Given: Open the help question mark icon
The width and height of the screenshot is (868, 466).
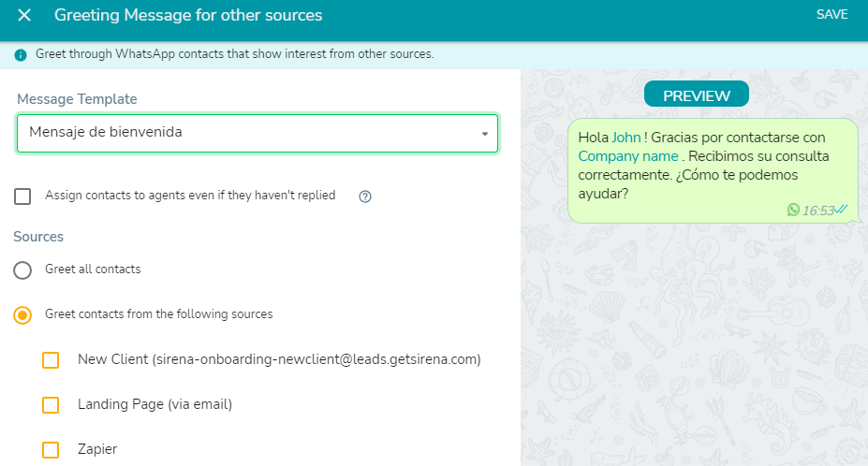Looking at the screenshot, I should tap(365, 197).
